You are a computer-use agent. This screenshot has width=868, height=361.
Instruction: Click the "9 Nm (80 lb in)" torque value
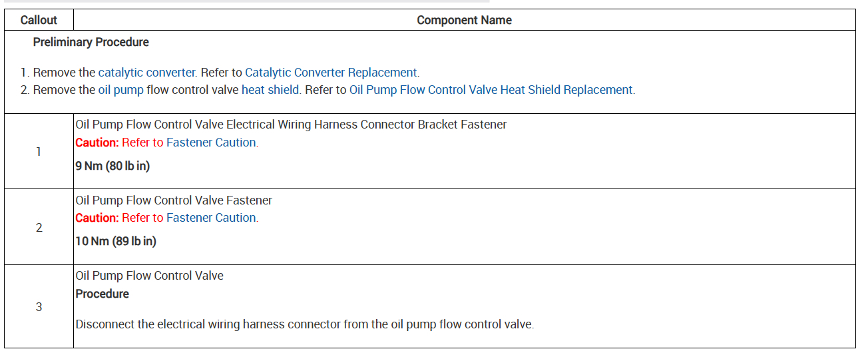[x=112, y=166]
